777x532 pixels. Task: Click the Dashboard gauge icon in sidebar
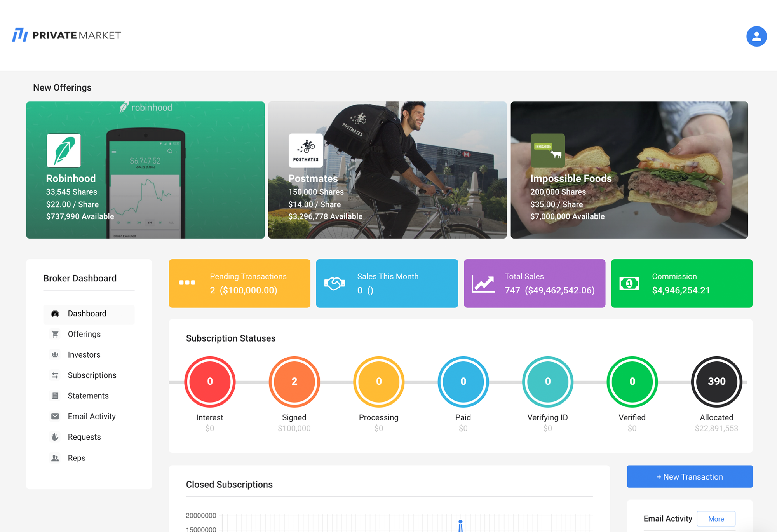(x=55, y=314)
